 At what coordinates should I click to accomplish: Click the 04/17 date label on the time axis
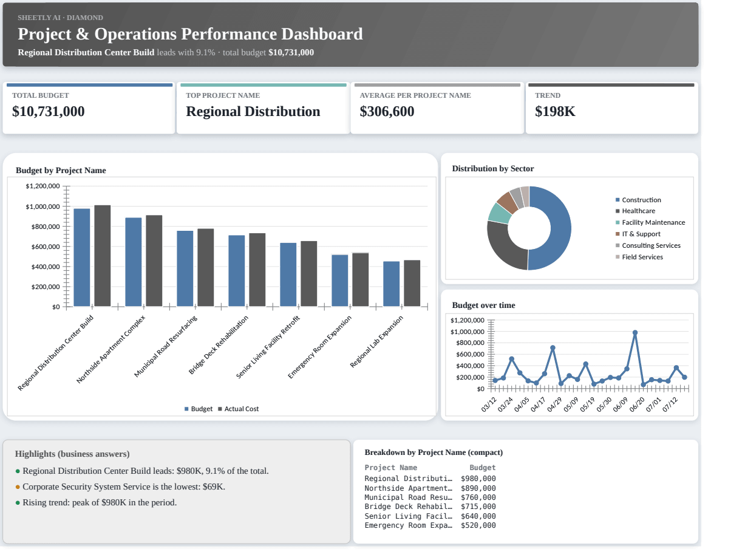pyautogui.click(x=539, y=405)
